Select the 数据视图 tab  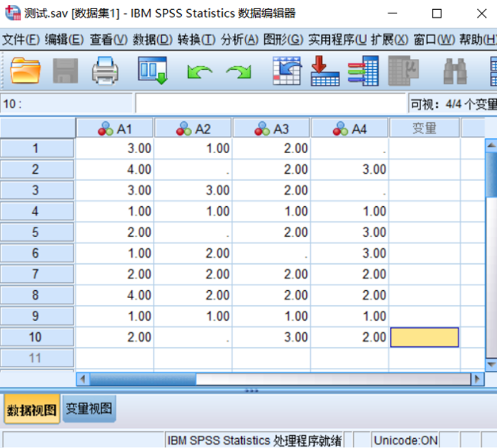point(32,409)
